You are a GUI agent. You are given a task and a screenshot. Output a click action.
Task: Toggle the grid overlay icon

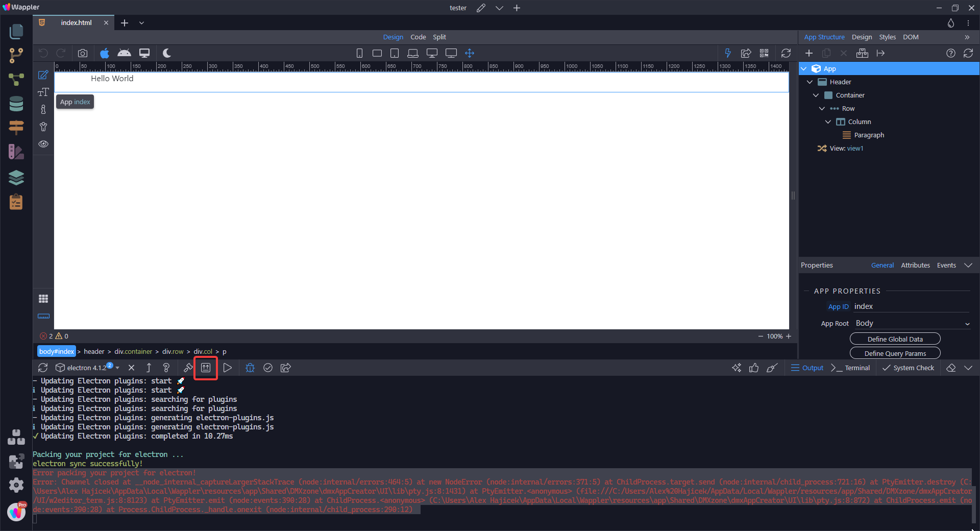43,299
